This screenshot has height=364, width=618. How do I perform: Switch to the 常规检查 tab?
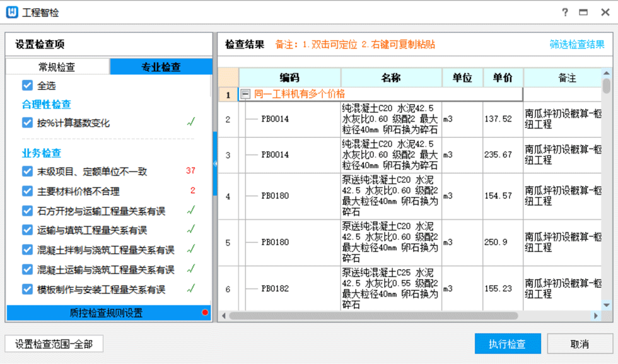(57, 67)
